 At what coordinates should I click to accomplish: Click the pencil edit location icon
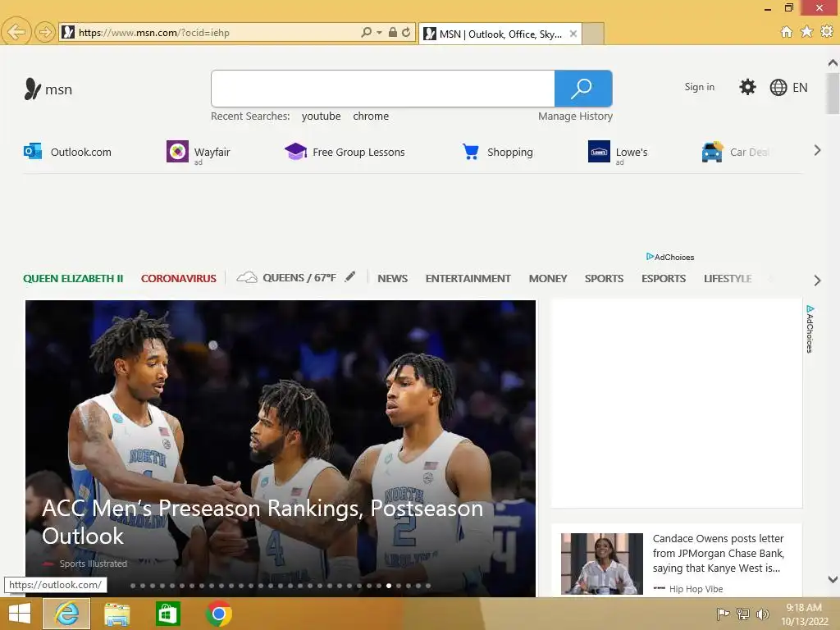coord(349,276)
